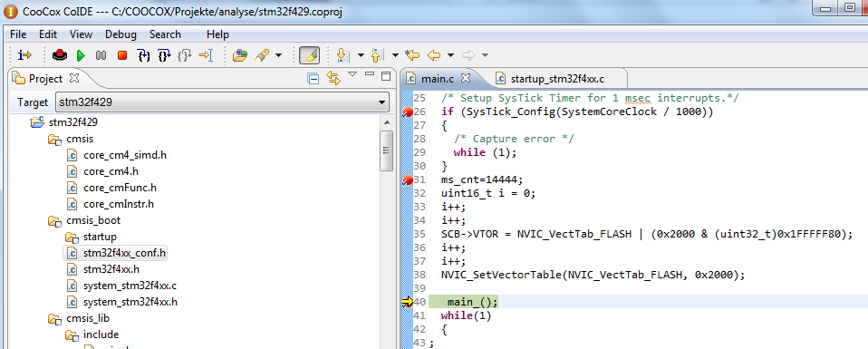This screenshot has height=349, width=868.
Task: Toggle Link with Editor in Project view
Action: (333, 78)
